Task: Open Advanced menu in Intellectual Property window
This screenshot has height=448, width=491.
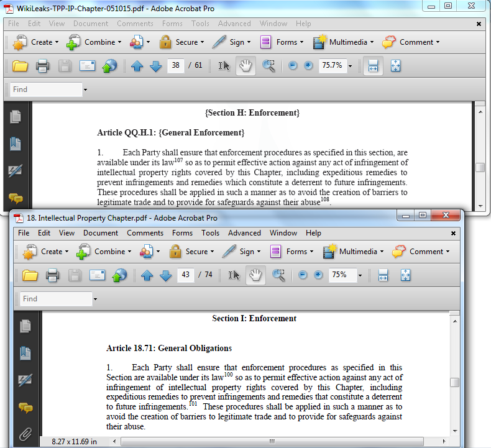Action: point(244,233)
